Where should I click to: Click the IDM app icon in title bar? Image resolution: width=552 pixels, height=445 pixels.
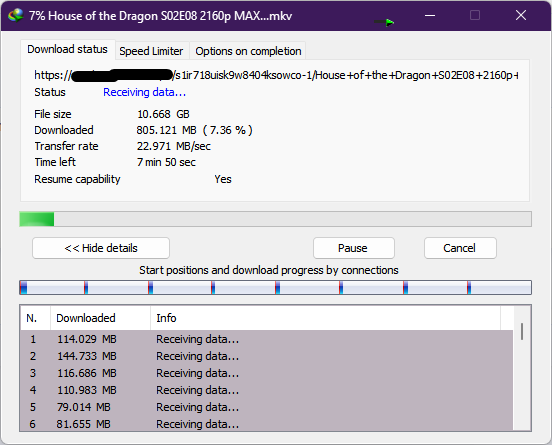pyautogui.click(x=15, y=15)
